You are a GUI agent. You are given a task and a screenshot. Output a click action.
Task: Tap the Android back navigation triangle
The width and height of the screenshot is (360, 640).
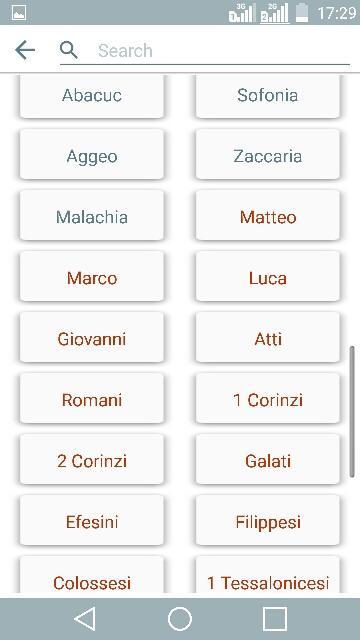click(x=85, y=619)
